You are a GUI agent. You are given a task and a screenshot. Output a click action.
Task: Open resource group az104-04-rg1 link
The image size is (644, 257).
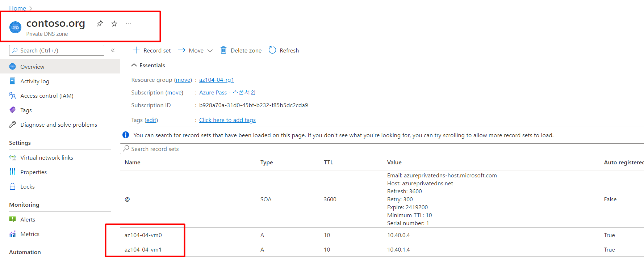pyautogui.click(x=217, y=80)
